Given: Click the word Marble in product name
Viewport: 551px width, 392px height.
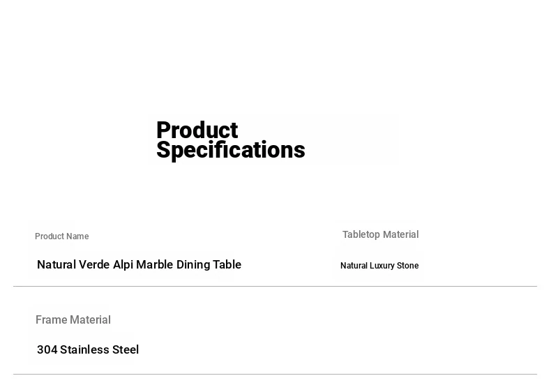Looking at the screenshot, I should pyautogui.click(x=154, y=265).
